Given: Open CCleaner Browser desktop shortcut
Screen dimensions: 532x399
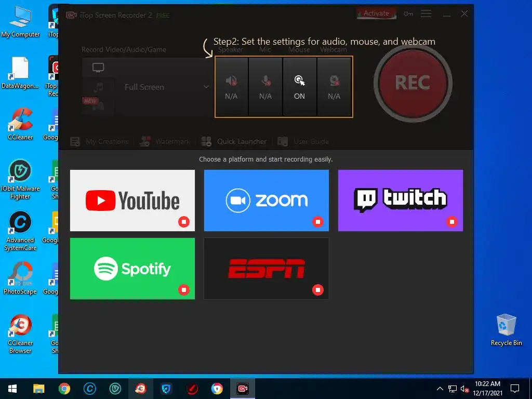Looking at the screenshot, I should (20, 334).
